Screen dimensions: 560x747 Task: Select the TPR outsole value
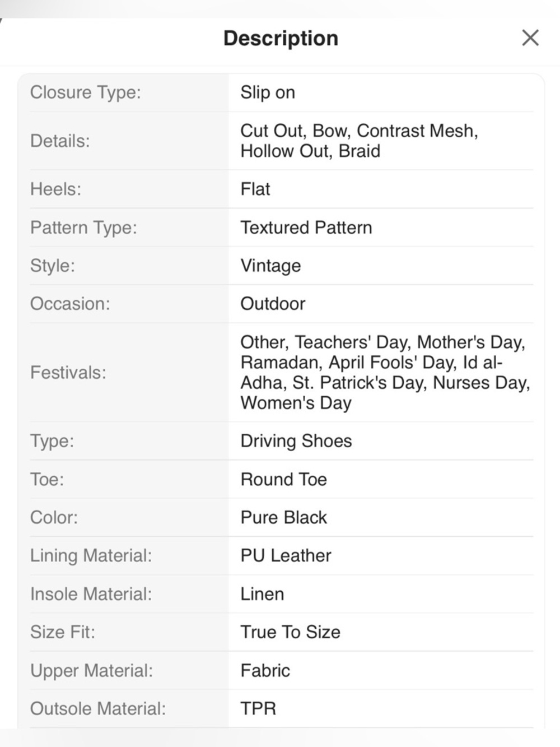[258, 708]
